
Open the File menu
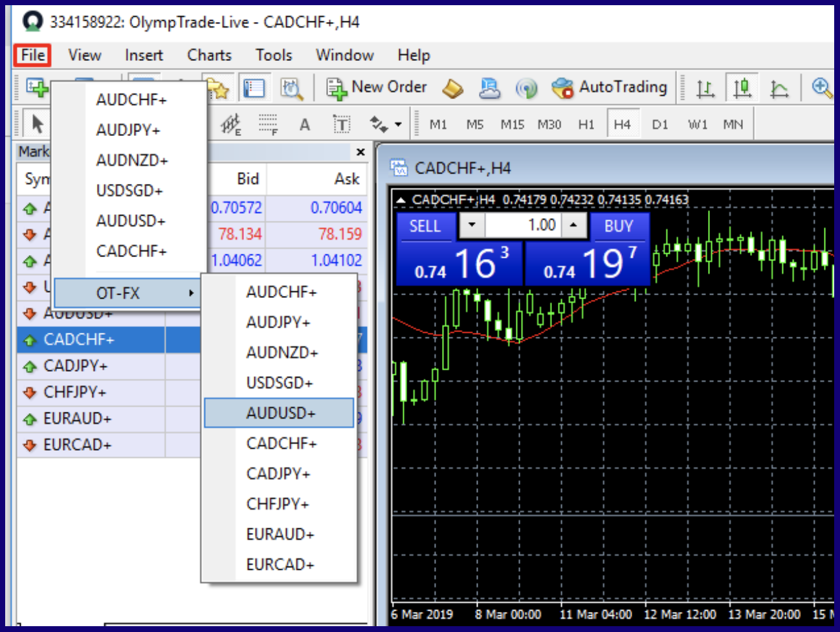(x=32, y=55)
